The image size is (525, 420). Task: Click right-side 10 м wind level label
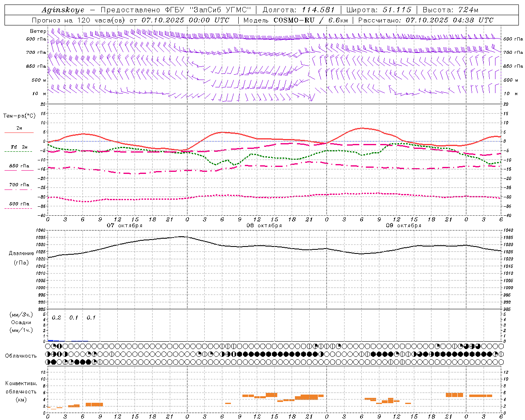(510, 94)
